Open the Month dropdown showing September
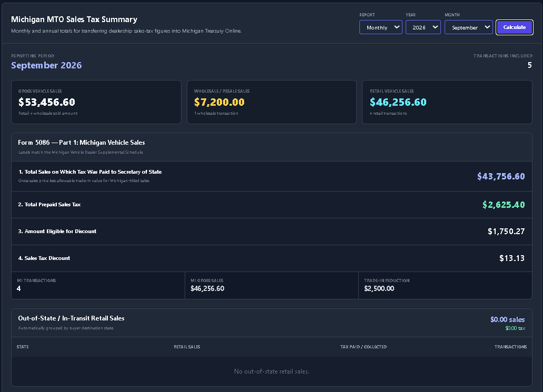Image resolution: width=543 pixels, height=392 pixels. (x=468, y=27)
